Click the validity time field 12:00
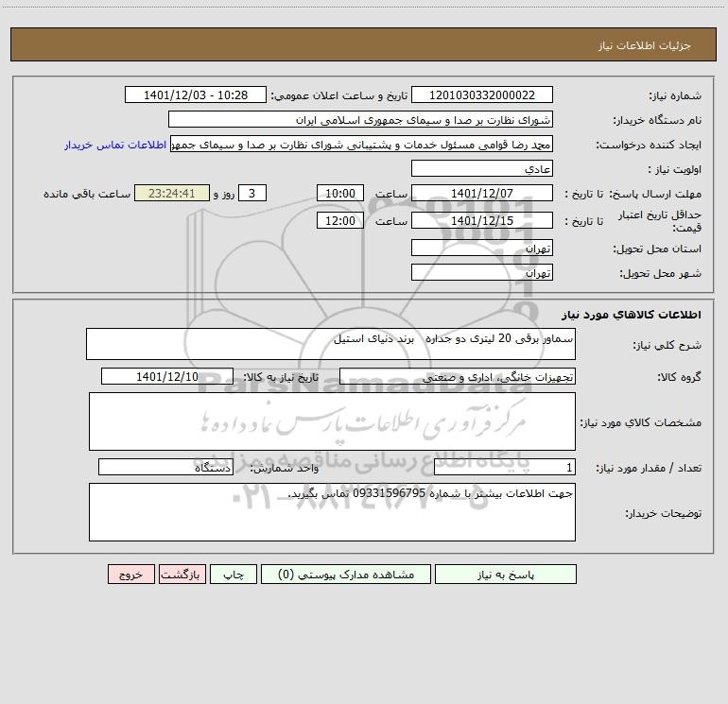The image size is (728, 704). (x=339, y=220)
